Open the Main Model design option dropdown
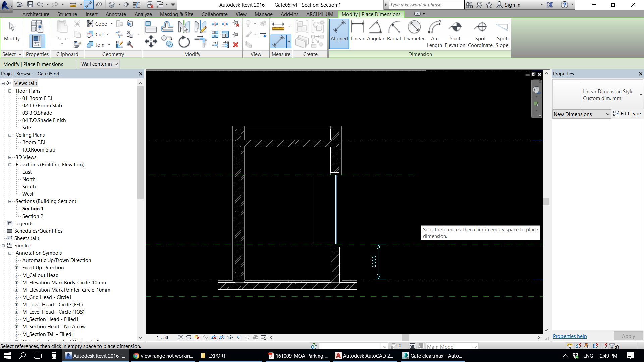This screenshot has height=362, width=644. click(451, 346)
